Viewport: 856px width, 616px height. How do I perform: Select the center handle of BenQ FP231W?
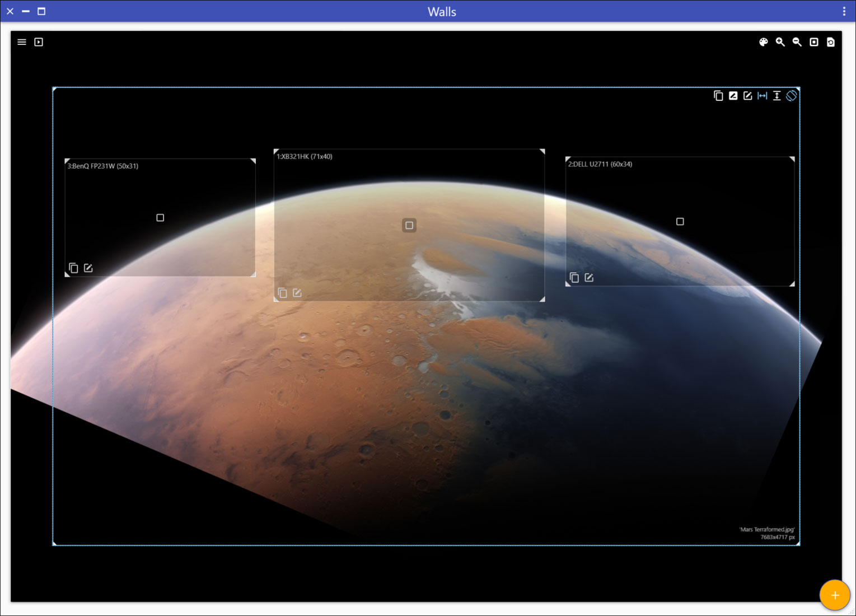tap(160, 218)
